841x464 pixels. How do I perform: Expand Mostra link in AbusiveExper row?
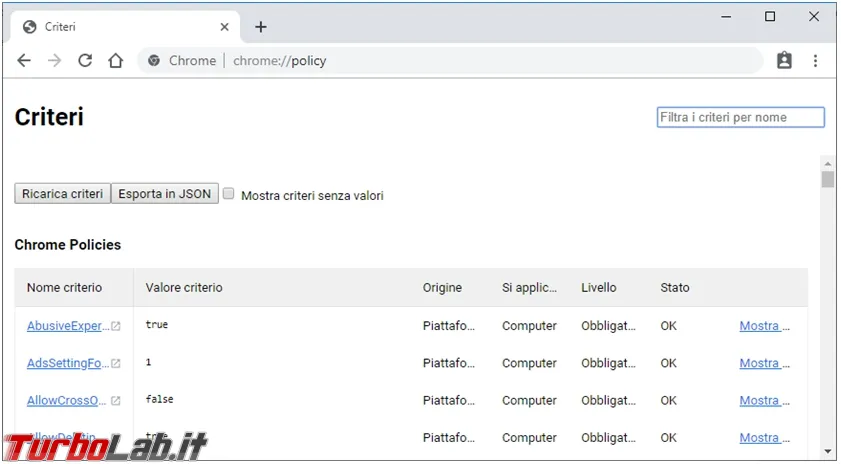(x=765, y=326)
